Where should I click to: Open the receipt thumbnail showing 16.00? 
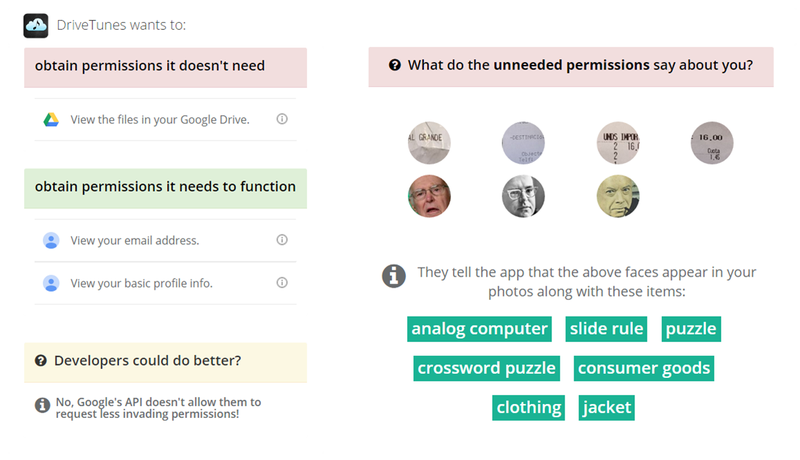(x=712, y=143)
